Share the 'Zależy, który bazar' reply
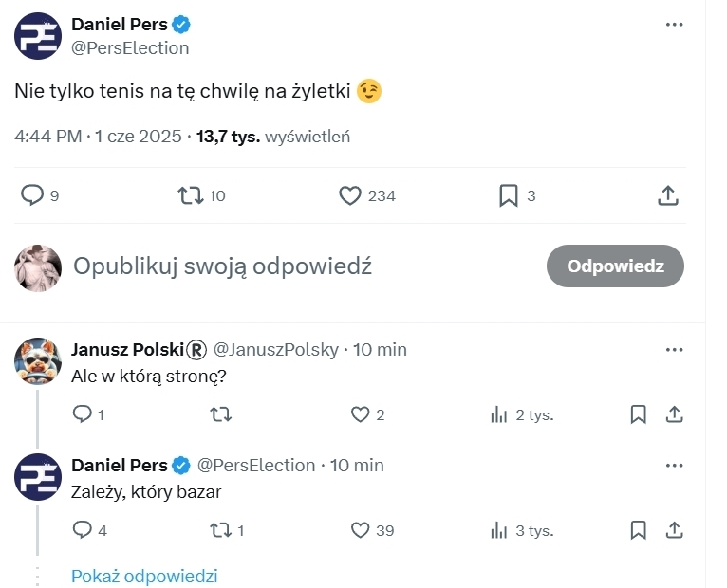This screenshot has height=588, width=727. tap(674, 530)
